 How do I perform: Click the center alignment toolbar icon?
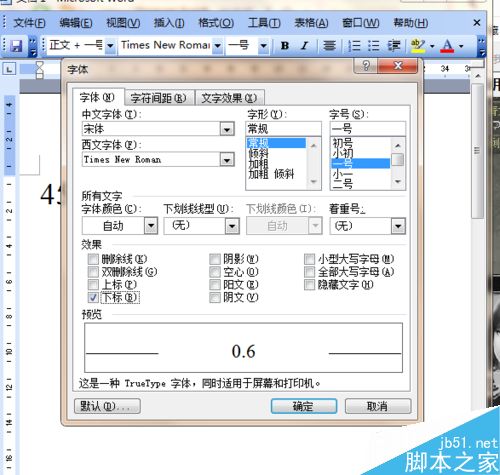pos(329,45)
